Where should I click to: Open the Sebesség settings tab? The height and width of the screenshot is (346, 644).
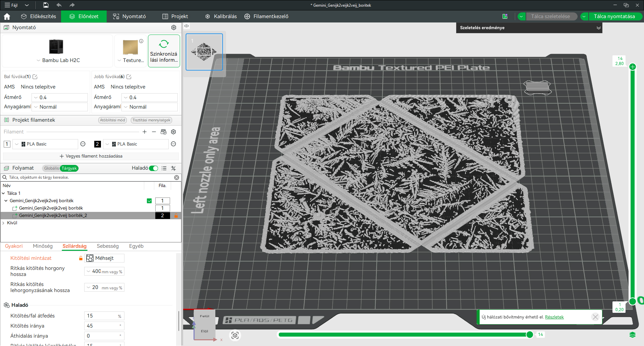pos(108,246)
